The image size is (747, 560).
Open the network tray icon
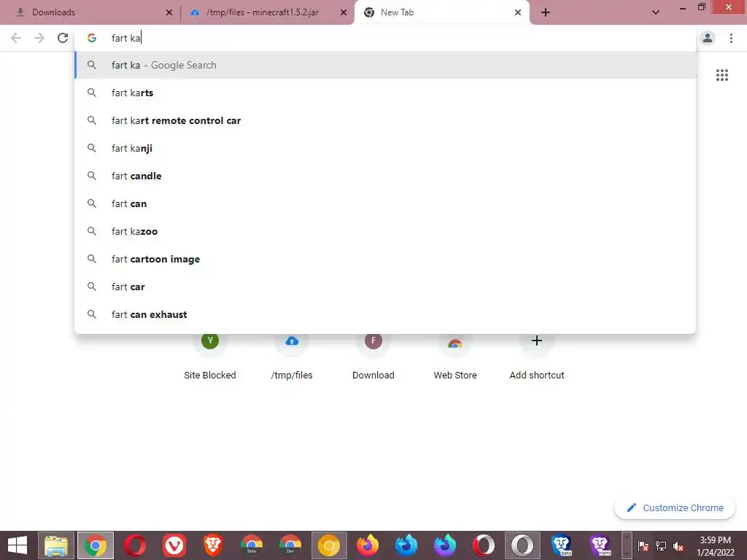click(661, 546)
